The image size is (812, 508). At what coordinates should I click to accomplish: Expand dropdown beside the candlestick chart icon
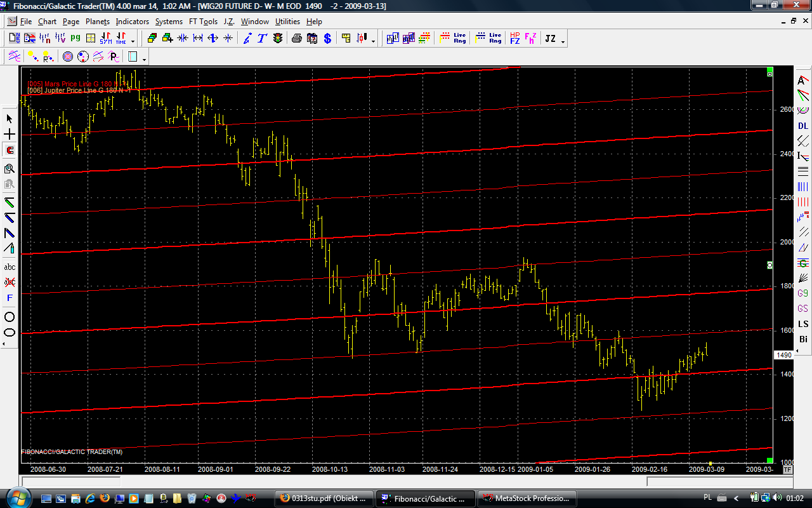[373, 41]
